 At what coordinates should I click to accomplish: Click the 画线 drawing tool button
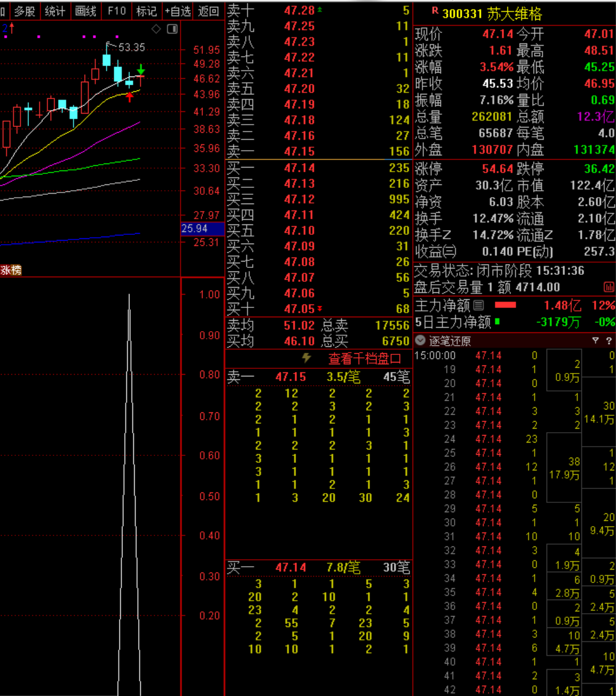[85, 10]
